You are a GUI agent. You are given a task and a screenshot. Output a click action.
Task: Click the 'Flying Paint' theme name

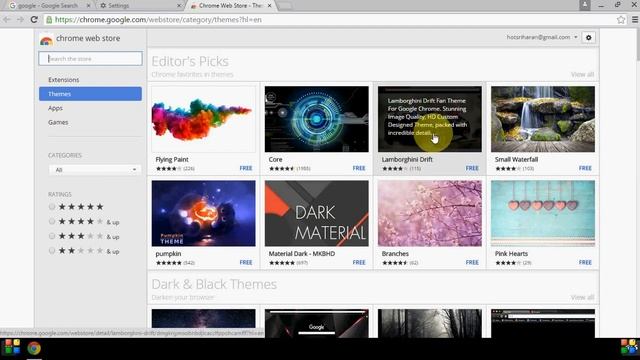[x=172, y=159]
